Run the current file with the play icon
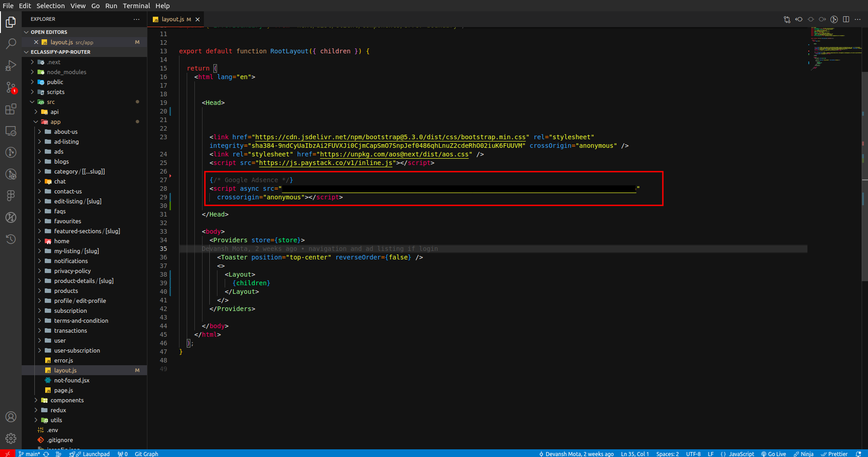Screen dimensions: 868x457 pos(834,19)
